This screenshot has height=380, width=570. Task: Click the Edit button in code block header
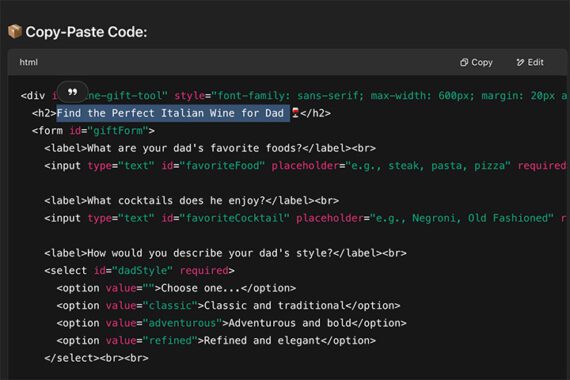530,63
